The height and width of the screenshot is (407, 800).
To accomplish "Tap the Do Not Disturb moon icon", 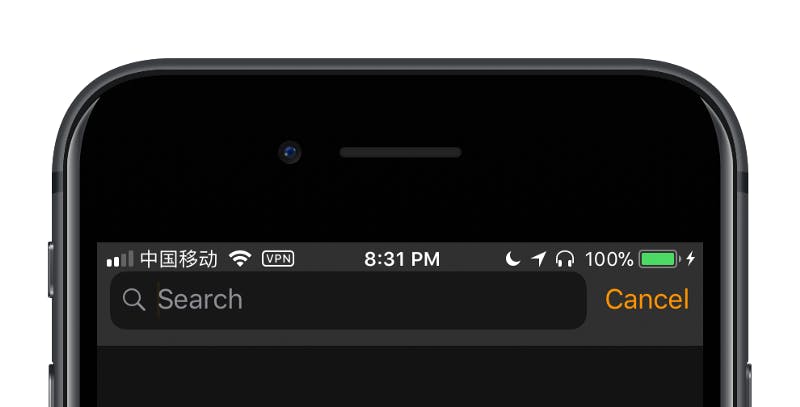I will (512, 259).
